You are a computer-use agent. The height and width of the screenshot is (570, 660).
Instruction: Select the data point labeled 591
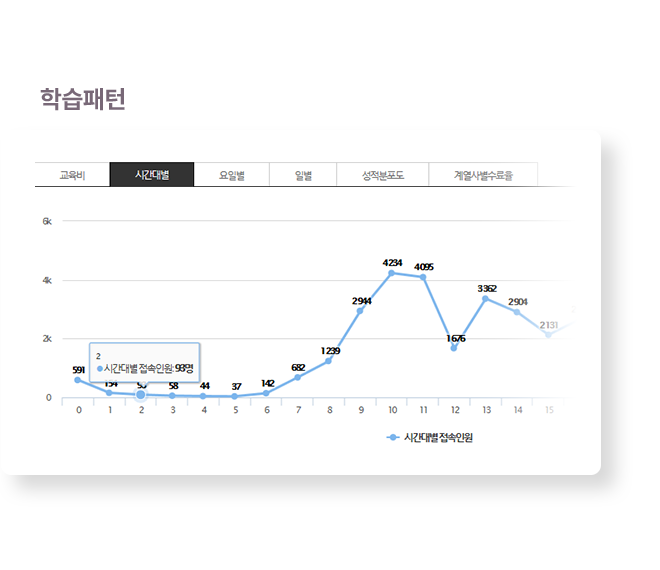(x=78, y=380)
